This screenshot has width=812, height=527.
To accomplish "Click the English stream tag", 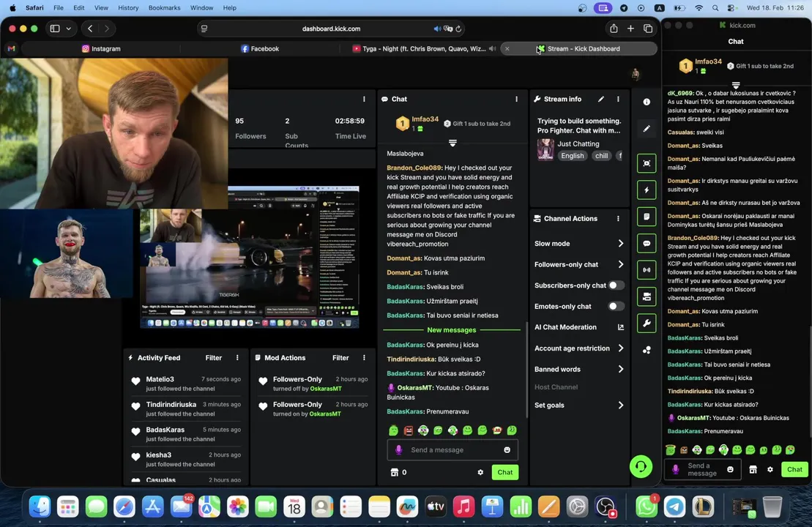I will click(573, 156).
